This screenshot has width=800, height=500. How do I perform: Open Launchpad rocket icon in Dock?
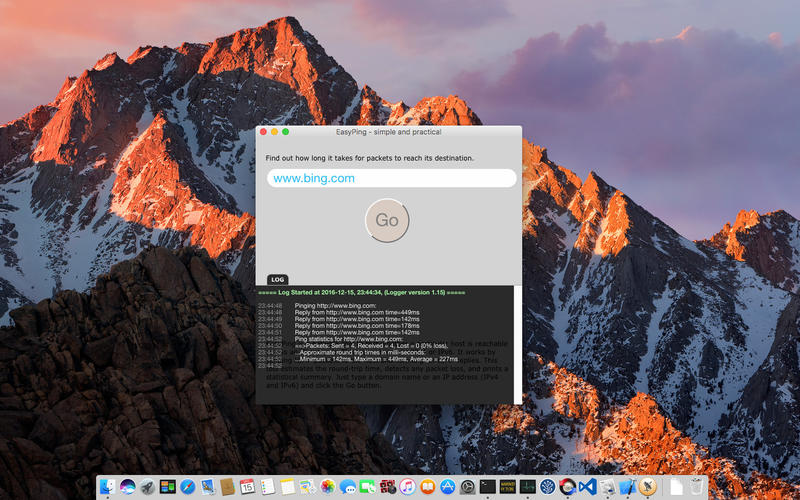point(147,487)
